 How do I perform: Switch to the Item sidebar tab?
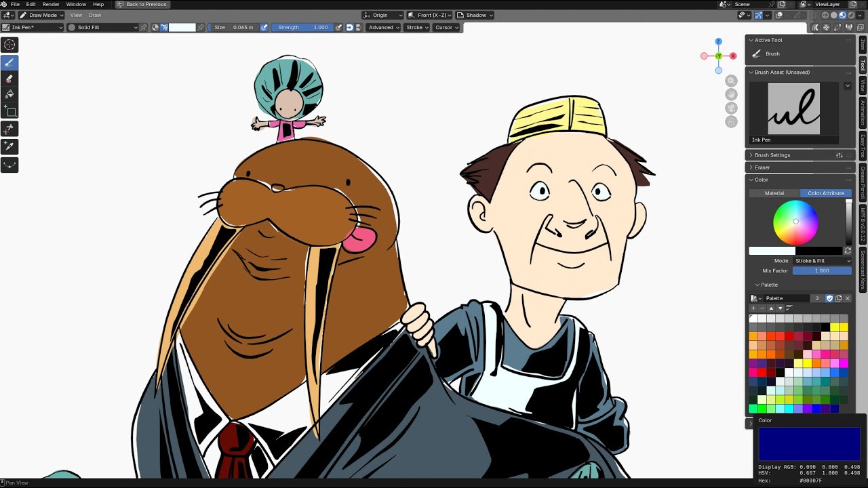pyautogui.click(x=863, y=45)
